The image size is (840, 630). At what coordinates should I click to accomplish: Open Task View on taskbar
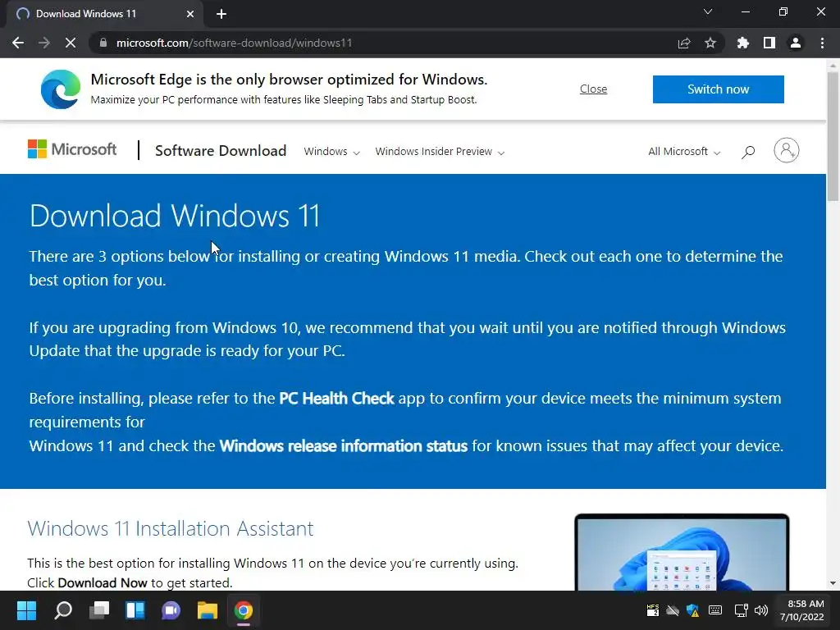coord(99,610)
